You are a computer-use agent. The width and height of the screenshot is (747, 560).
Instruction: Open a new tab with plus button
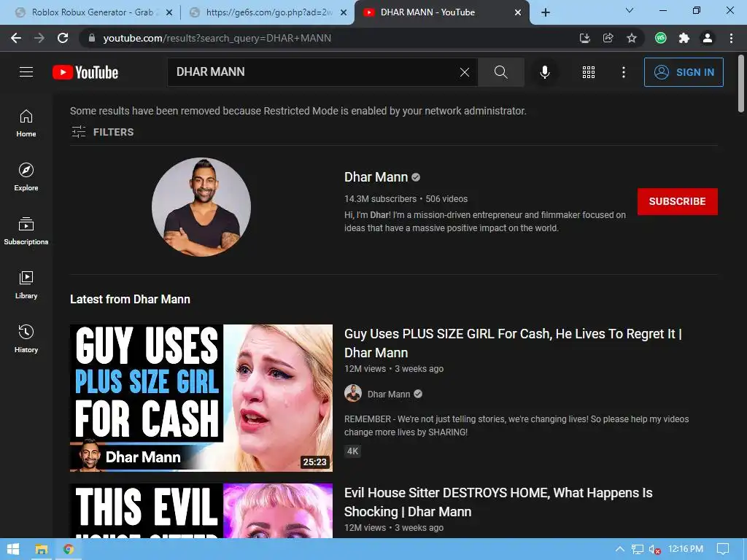point(546,12)
